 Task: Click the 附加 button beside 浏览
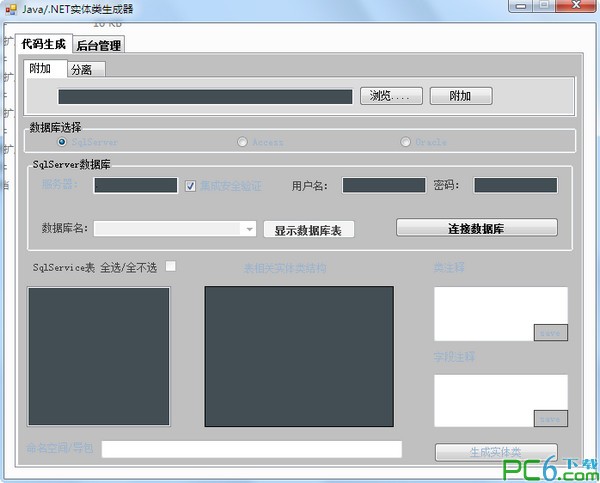tap(461, 96)
